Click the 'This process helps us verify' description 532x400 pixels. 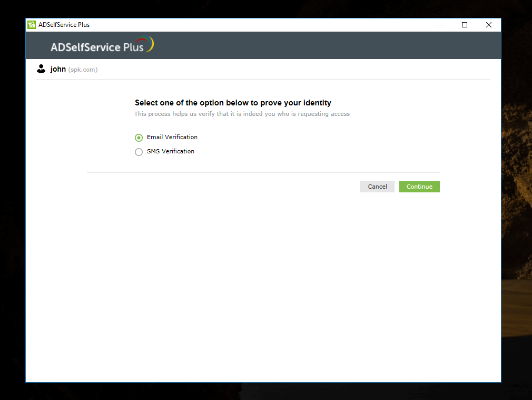pos(242,114)
